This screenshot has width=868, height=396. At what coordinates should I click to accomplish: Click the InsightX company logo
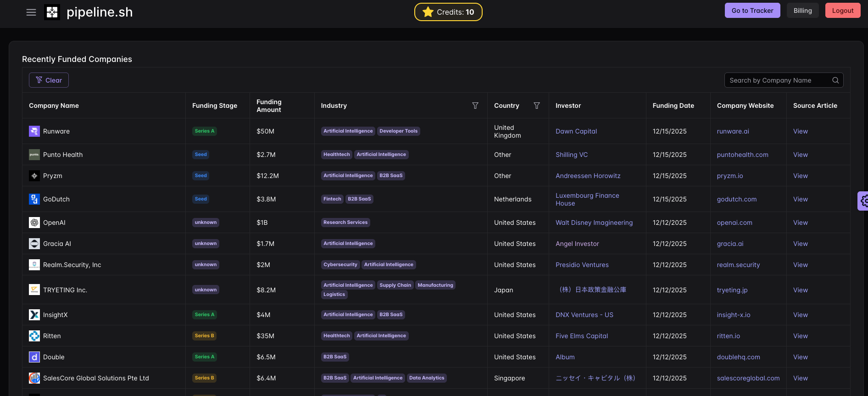[x=34, y=315]
